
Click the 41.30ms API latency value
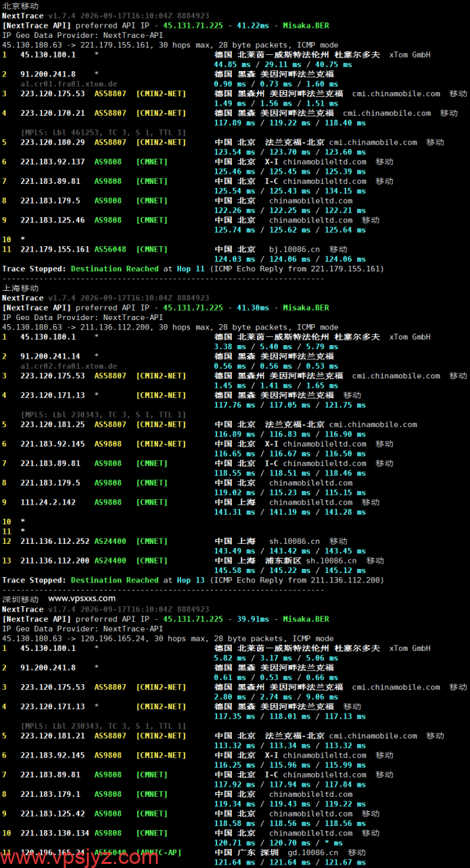[252, 308]
